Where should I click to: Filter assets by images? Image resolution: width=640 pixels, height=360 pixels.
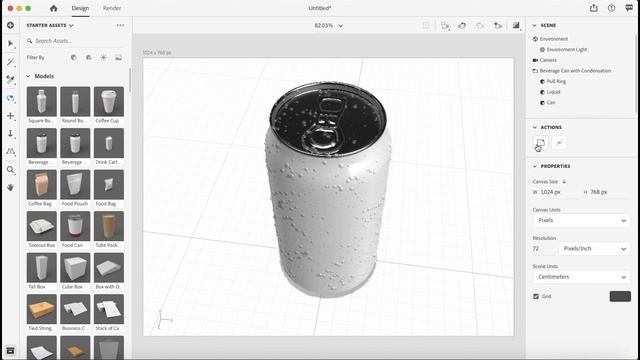(118, 58)
